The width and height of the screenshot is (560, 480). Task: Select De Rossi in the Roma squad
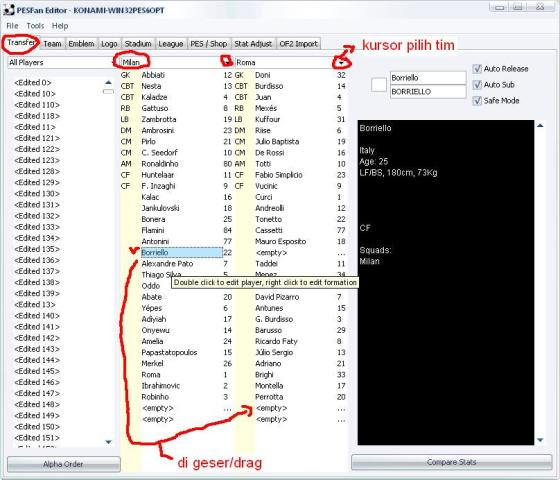click(270, 153)
